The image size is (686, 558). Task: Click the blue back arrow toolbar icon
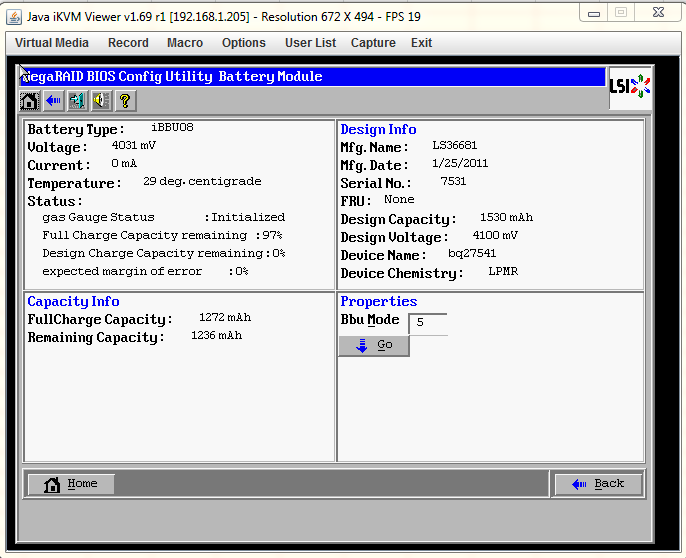click(x=53, y=101)
